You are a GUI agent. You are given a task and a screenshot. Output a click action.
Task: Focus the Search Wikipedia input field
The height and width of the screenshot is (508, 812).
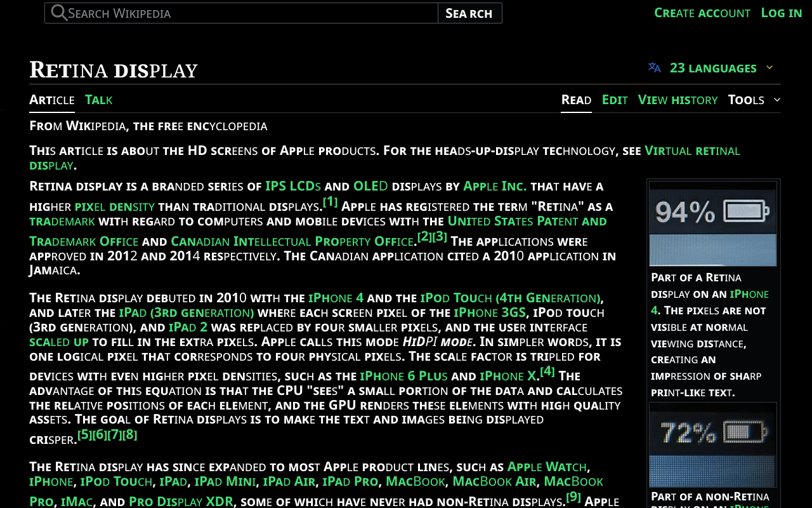(241, 13)
